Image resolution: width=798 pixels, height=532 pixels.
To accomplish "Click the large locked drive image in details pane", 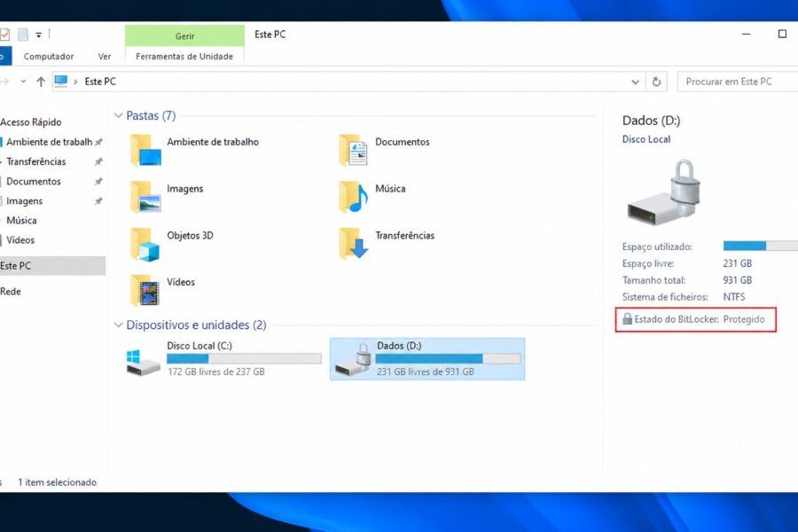I will pyautogui.click(x=663, y=193).
